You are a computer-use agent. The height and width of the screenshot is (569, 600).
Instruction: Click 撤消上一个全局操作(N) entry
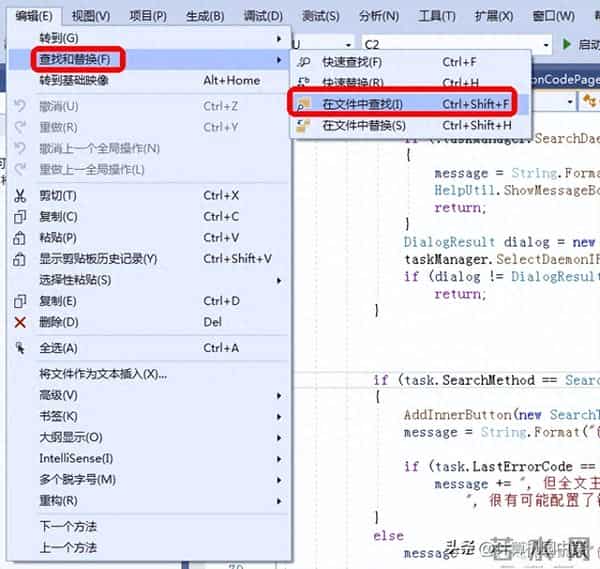149,148
